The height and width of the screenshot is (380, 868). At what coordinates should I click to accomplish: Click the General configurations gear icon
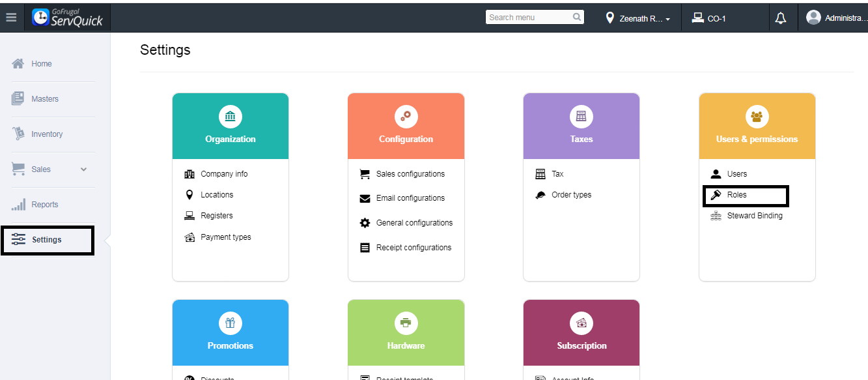pos(365,223)
